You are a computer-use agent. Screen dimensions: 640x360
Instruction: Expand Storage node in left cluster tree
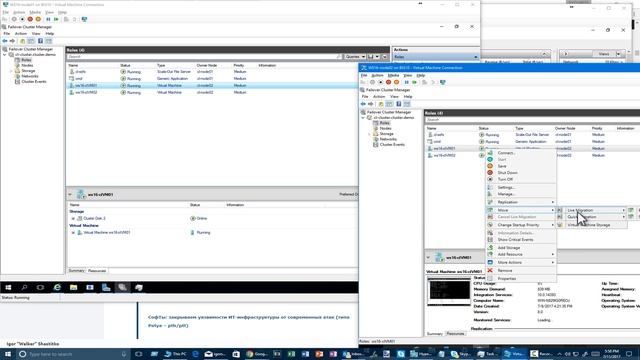[x=11, y=71]
